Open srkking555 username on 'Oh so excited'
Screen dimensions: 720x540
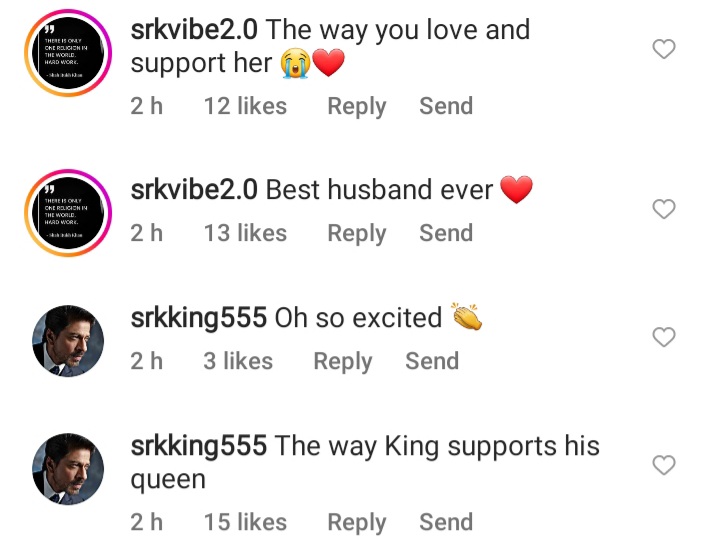[198, 318]
